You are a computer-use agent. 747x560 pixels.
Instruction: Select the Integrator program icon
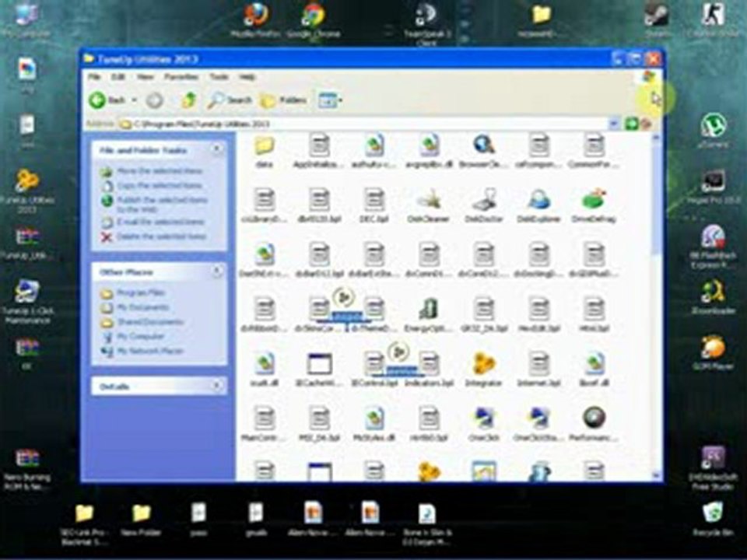click(x=484, y=364)
